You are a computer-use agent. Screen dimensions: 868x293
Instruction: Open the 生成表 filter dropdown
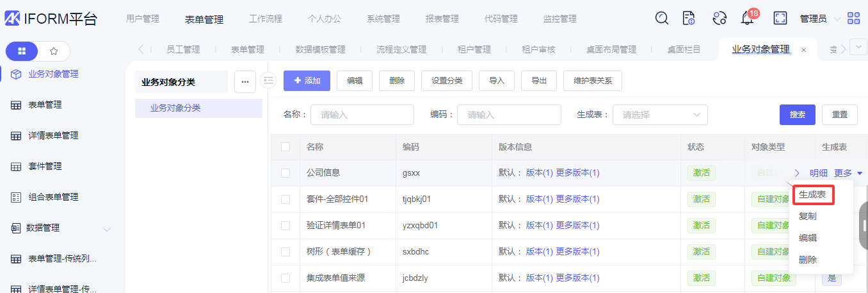tap(660, 115)
